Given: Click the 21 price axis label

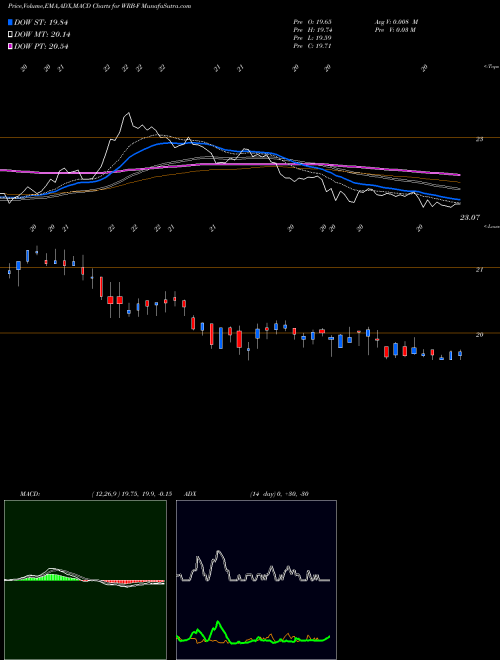Looking at the screenshot, I should [x=479, y=270].
